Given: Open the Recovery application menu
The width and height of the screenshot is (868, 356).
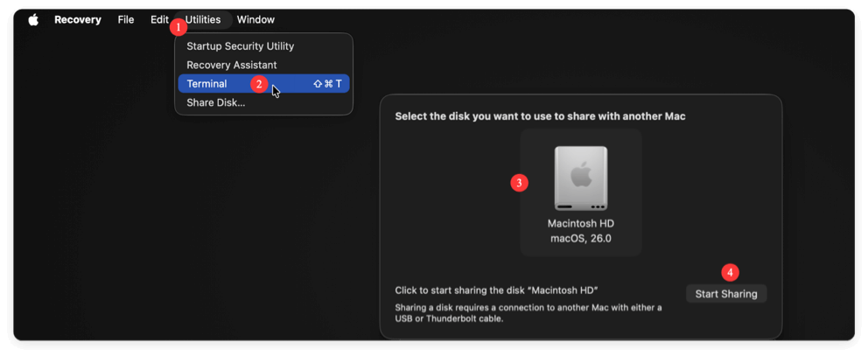Looking at the screenshot, I should [78, 20].
